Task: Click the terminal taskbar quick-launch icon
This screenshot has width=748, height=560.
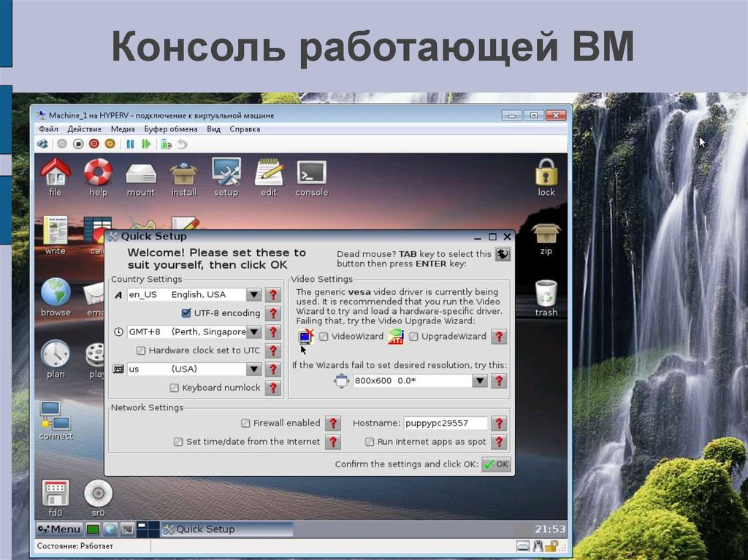Action: click(x=127, y=529)
